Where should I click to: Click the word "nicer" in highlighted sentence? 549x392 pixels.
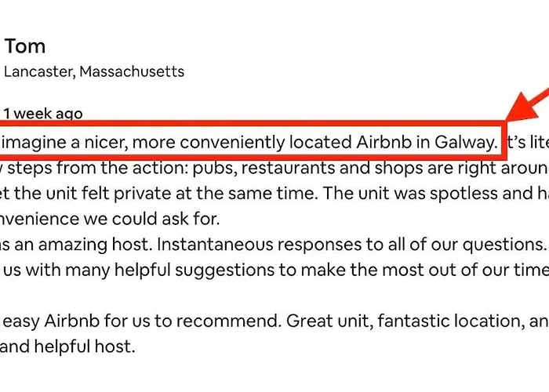(x=85, y=143)
